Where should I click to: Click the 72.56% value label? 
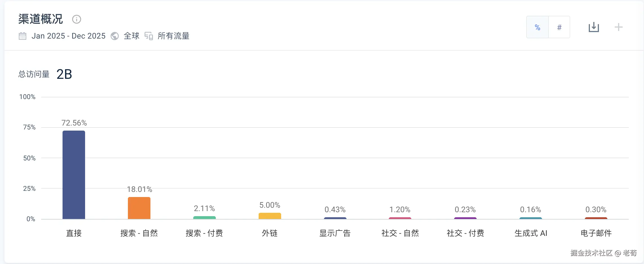pos(74,123)
